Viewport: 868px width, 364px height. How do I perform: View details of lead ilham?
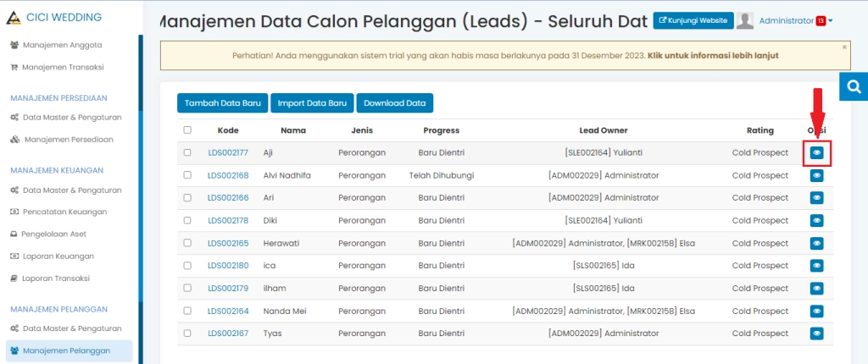tap(816, 288)
